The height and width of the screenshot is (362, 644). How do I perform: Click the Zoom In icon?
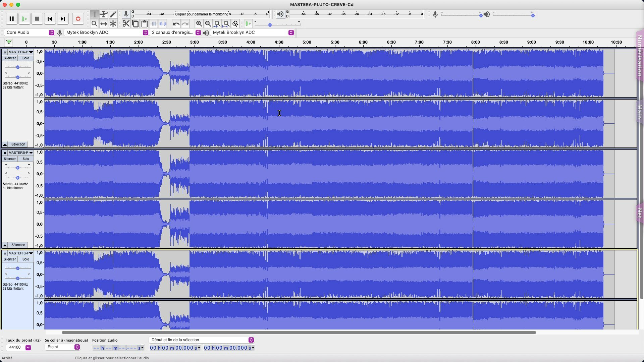[x=199, y=23]
